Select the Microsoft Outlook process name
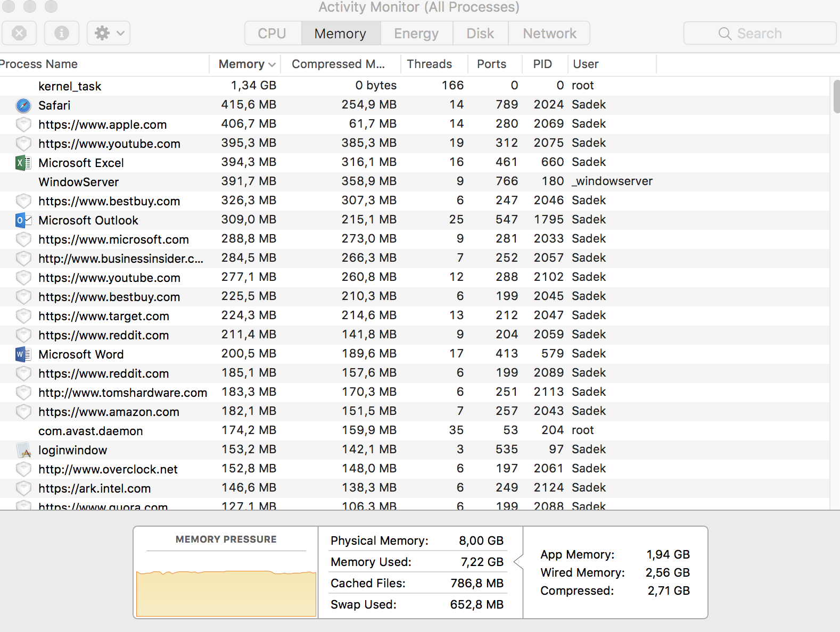This screenshot has height=632, width=840. pos(88,220)
